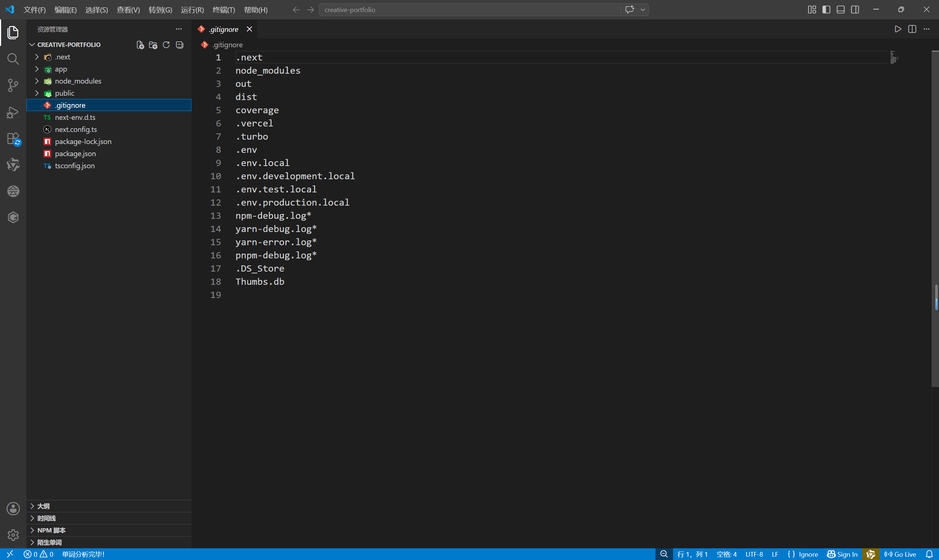939x560 pixels.
Task: Expand the node_modules folder
Action: (x=109, y=81)
